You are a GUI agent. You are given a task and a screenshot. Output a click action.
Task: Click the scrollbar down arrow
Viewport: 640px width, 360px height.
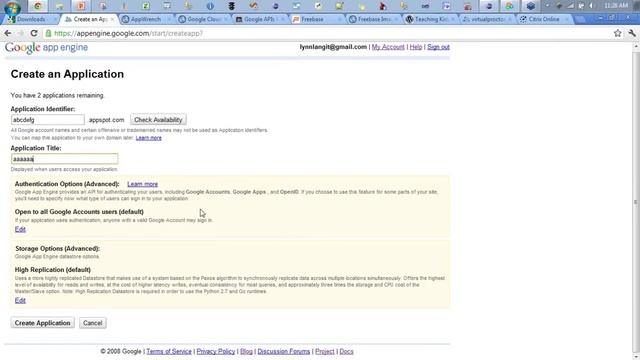click(636, 356)
